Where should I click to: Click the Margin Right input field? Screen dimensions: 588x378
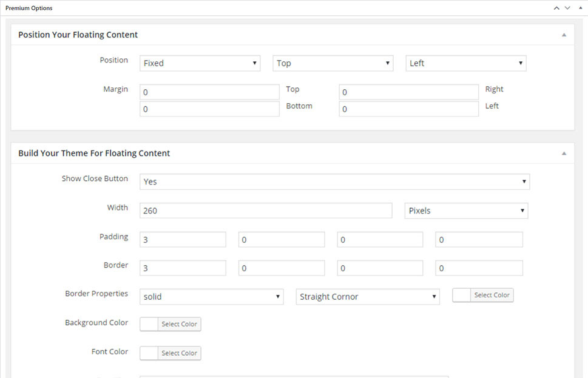(x=409, y=92)
